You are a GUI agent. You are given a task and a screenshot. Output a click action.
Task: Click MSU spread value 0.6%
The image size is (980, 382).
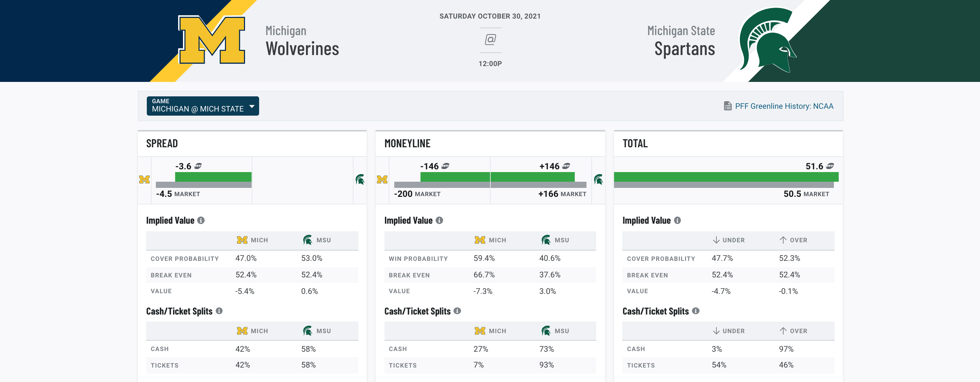[309, 291]
